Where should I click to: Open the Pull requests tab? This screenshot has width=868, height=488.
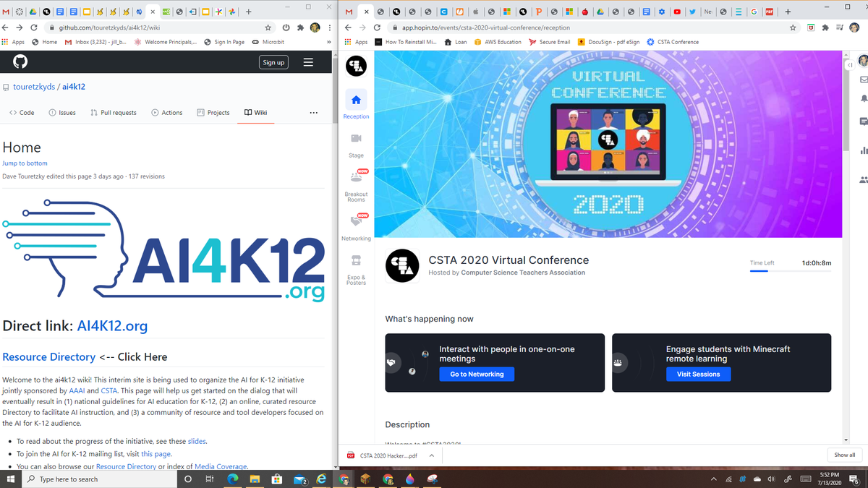[114, 113]
